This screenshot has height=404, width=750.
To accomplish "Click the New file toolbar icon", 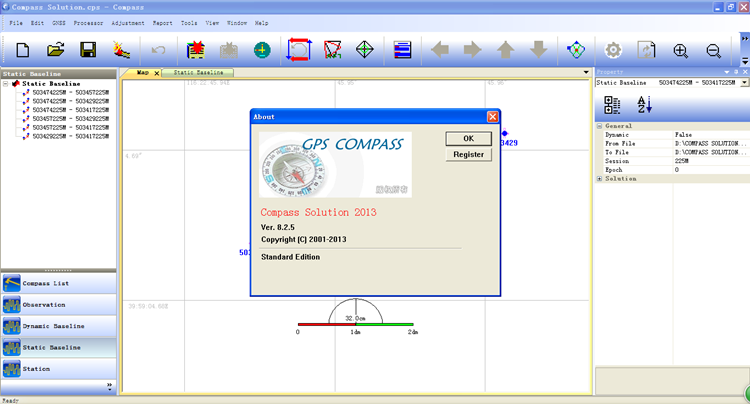I will 23,49.
